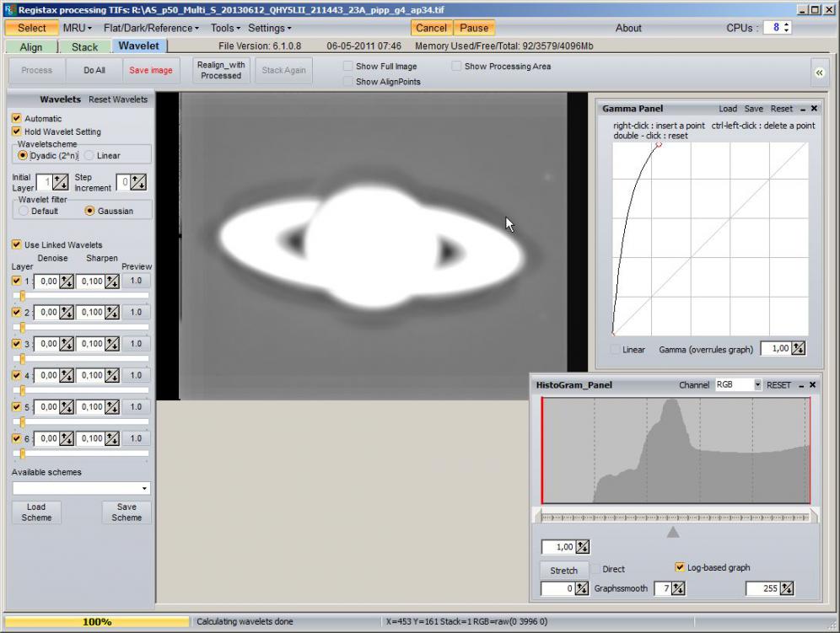This screenshot has height=633, width=840.
Task: Enable Direct checkbox in histogram panel
Action: tap(595, 569)
